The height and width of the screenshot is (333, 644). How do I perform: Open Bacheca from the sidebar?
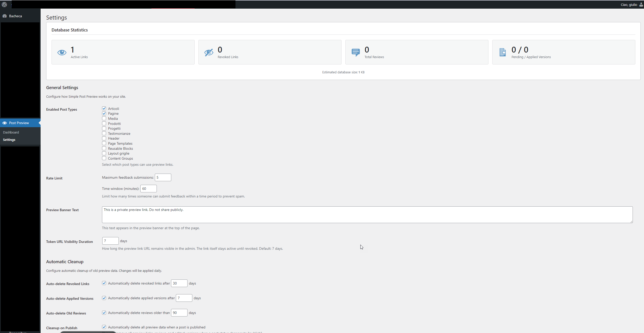coord(15,16)
